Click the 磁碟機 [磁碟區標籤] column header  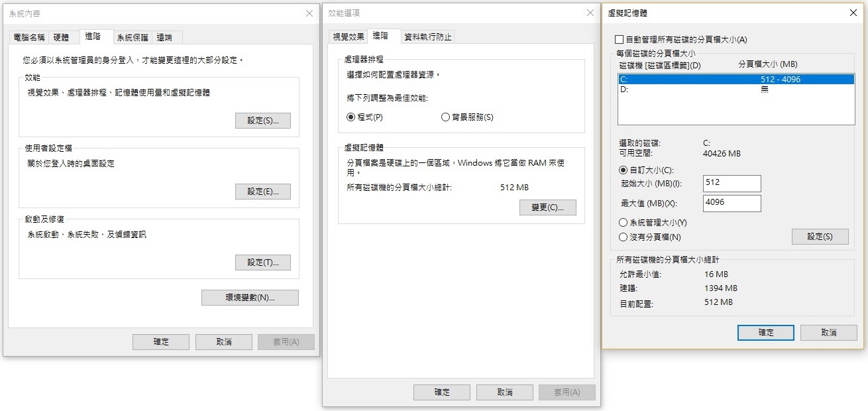(660, 65)
